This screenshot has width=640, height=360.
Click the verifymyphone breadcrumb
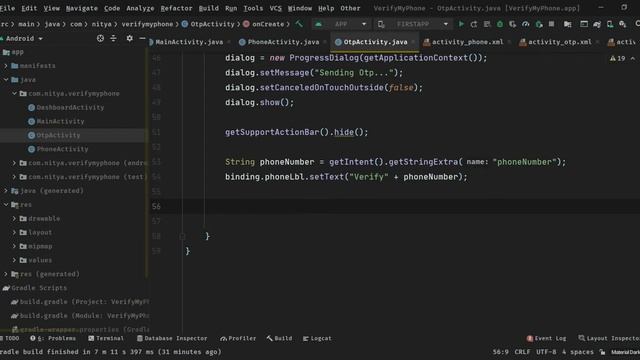pyautogui.click(x=147, y=24)
